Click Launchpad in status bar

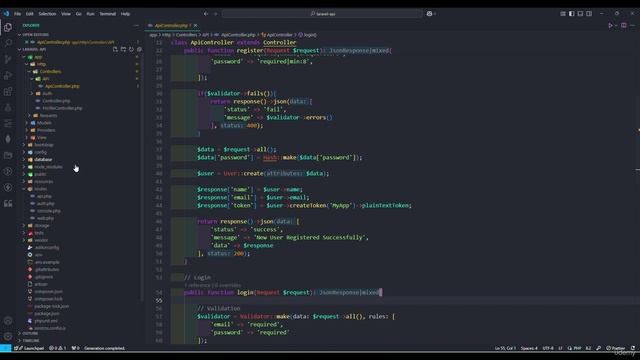click(x=30, y=348)
